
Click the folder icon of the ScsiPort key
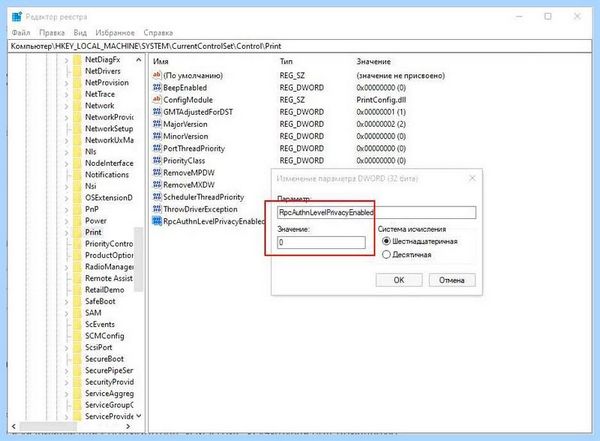pos(77,347)
